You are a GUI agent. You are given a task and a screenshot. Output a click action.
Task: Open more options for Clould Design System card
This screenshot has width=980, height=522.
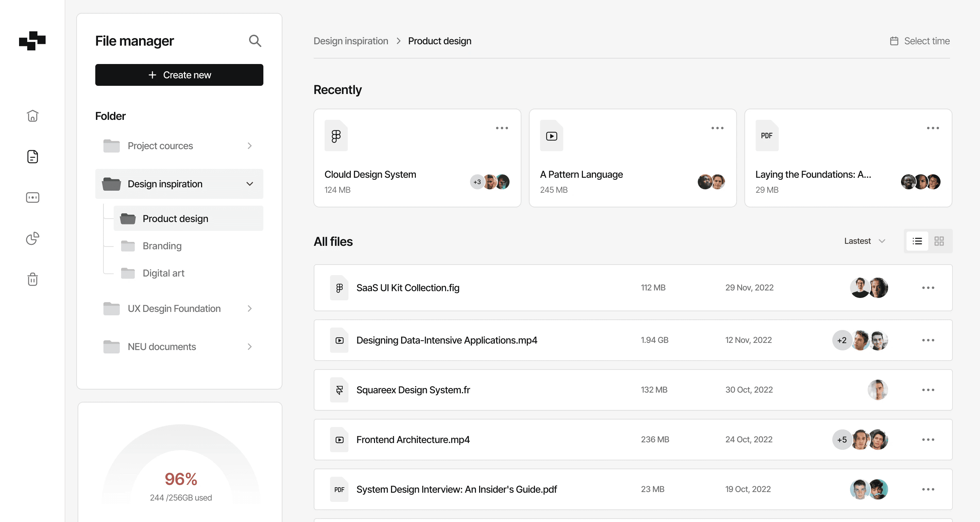[x=502, y=128]
